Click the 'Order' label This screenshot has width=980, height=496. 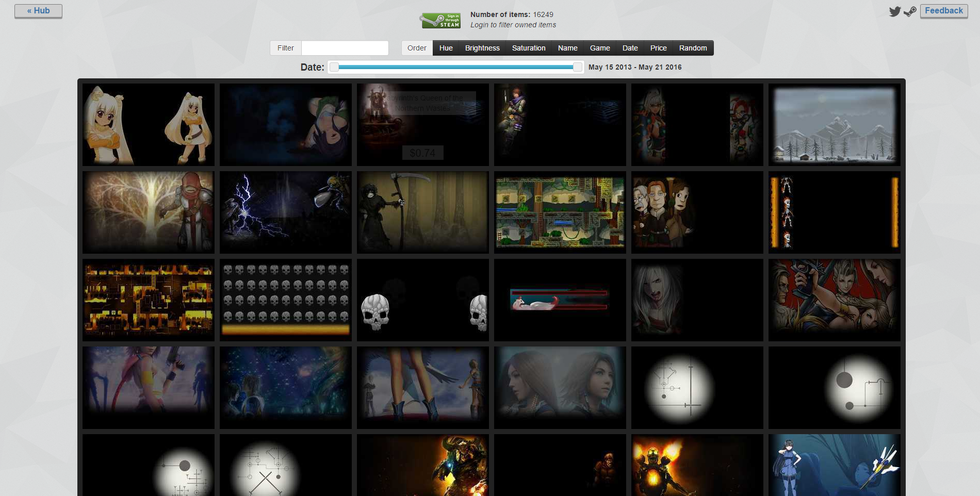click(417, 48)
